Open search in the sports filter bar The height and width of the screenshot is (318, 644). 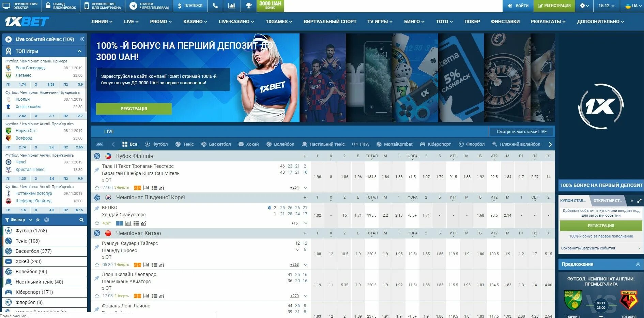(81, 220)
